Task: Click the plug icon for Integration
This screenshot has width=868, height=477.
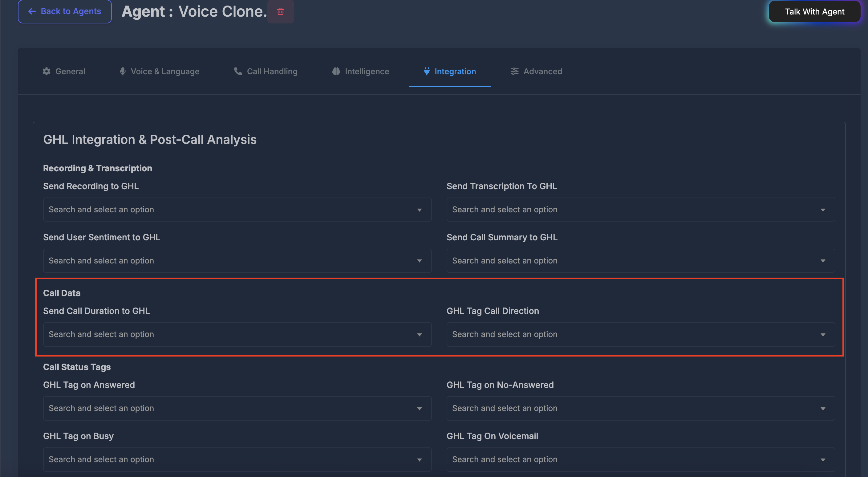Action: coord(427,71)
